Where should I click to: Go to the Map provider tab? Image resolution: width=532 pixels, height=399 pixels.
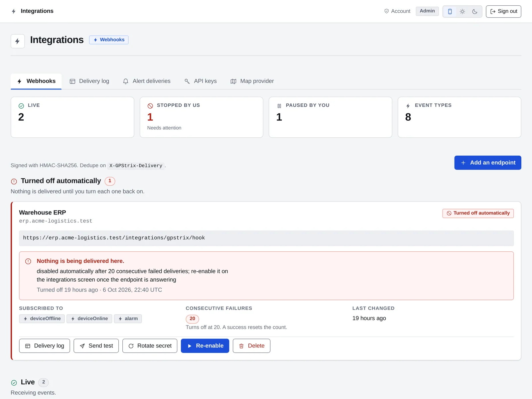click(252, 81)
